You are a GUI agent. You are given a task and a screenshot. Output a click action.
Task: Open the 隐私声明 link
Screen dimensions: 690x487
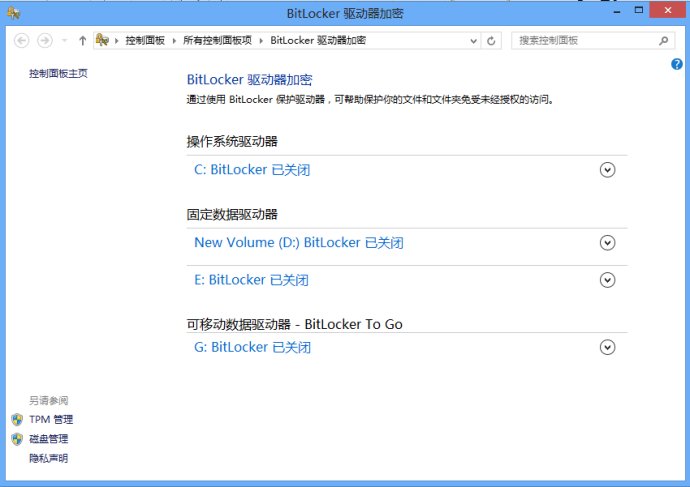(x=49, y=458)
